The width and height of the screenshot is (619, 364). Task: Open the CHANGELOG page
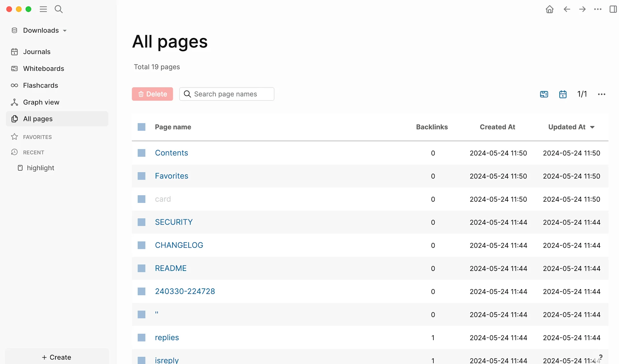[x=179, y=245]
